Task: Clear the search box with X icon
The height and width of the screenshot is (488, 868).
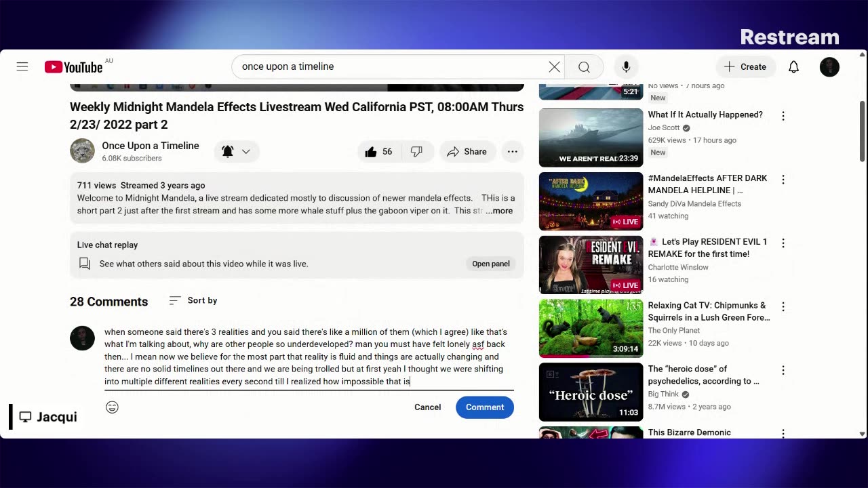Action: coord(554,66)
